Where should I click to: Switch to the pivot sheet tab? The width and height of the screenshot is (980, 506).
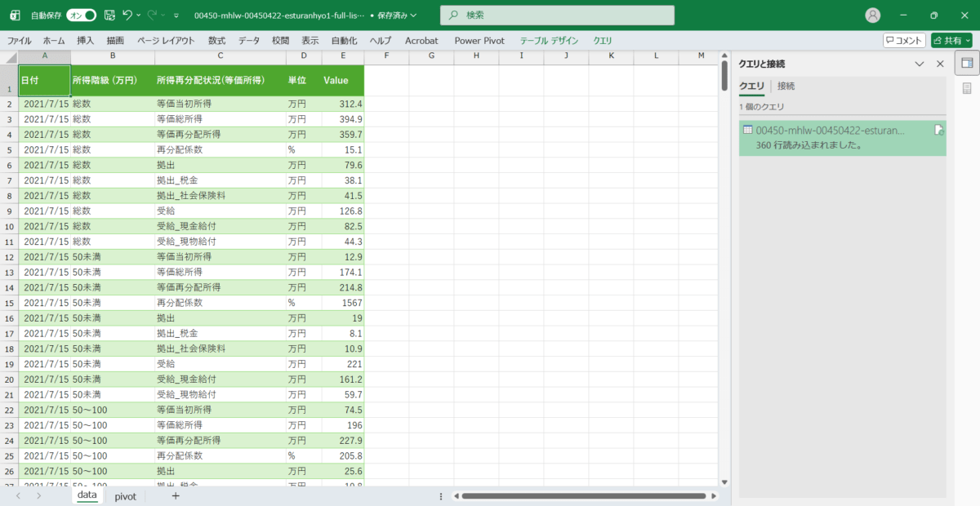coord(125,495)
